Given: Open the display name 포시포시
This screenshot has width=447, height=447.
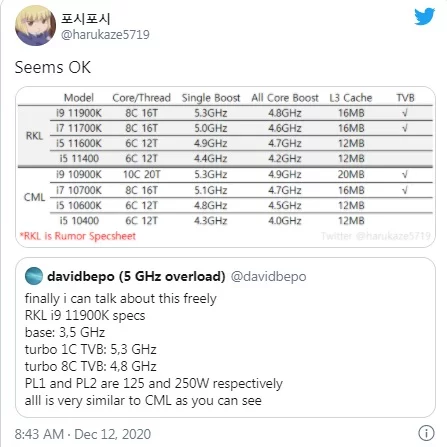Looking at the screenshot, I should point(85,18).
